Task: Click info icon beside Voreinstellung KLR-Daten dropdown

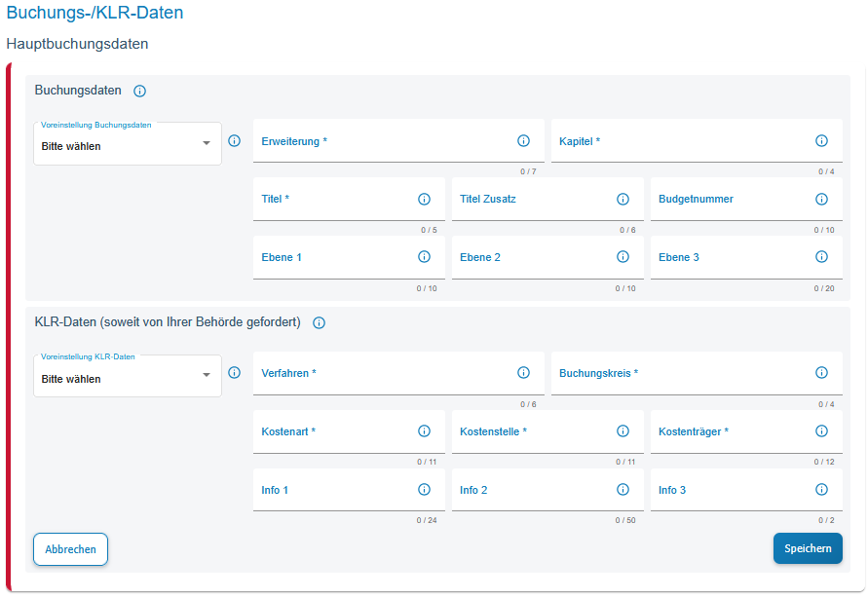Action: [x=234, y=373]
